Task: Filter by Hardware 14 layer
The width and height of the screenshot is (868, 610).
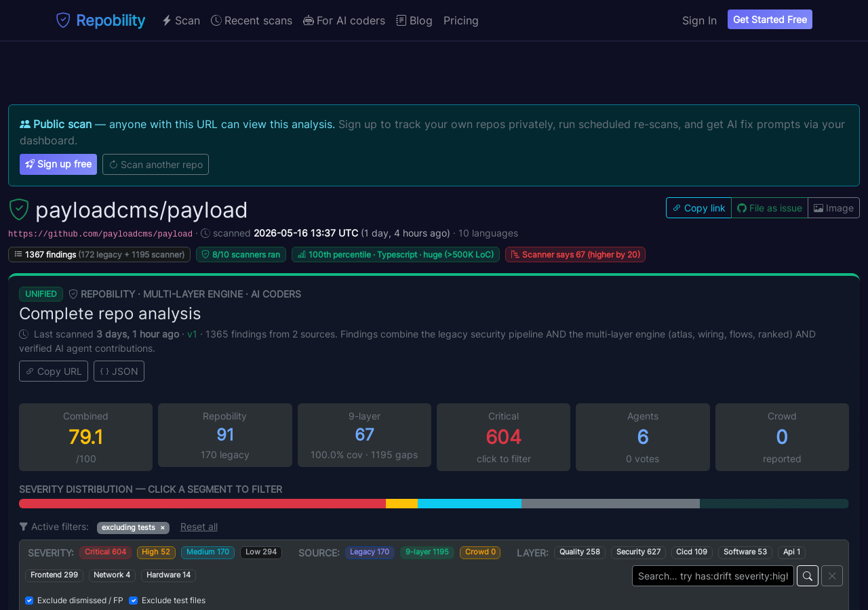Action: point(168,575)
